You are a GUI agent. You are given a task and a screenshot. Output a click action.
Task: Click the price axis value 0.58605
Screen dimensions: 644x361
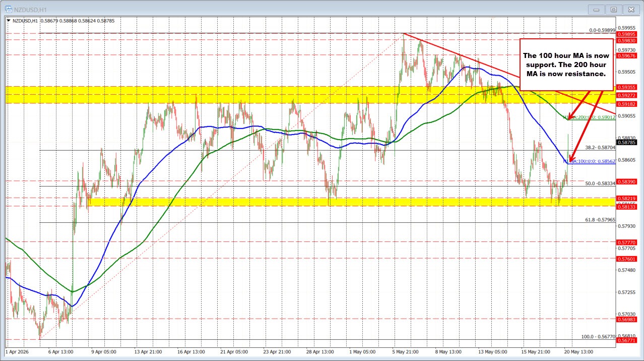627,160
